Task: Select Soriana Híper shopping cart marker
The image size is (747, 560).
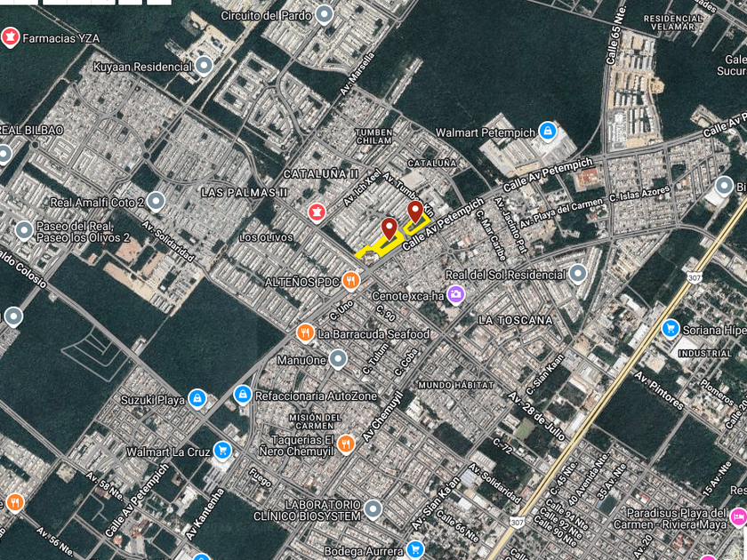Action: 671,329
